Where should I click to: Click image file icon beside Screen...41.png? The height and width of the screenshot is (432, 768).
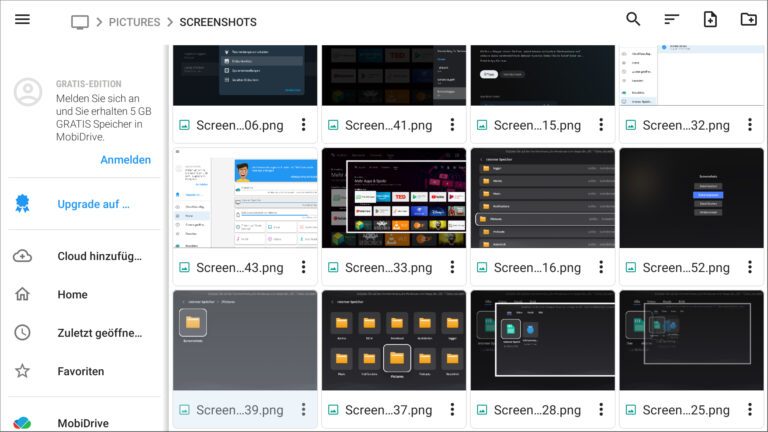(333, 125)
